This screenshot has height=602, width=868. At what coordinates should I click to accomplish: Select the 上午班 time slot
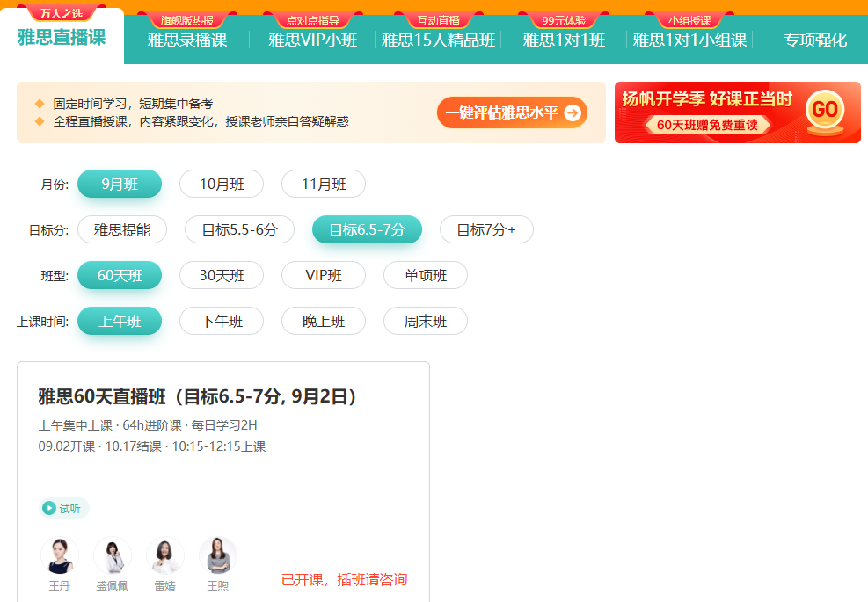pyautogui.click(x=120, y=321)
